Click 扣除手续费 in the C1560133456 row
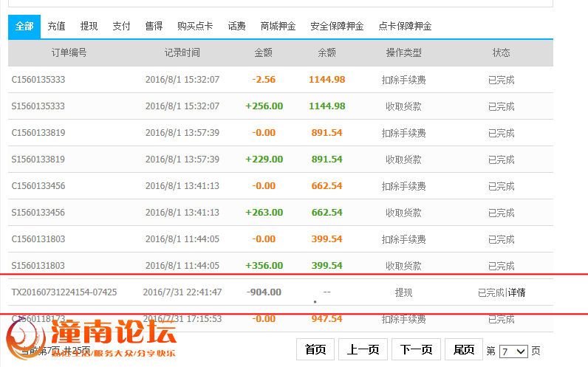The width and height of the screenshot is (588, 367). pyautogui.click(x=404, y=186)
